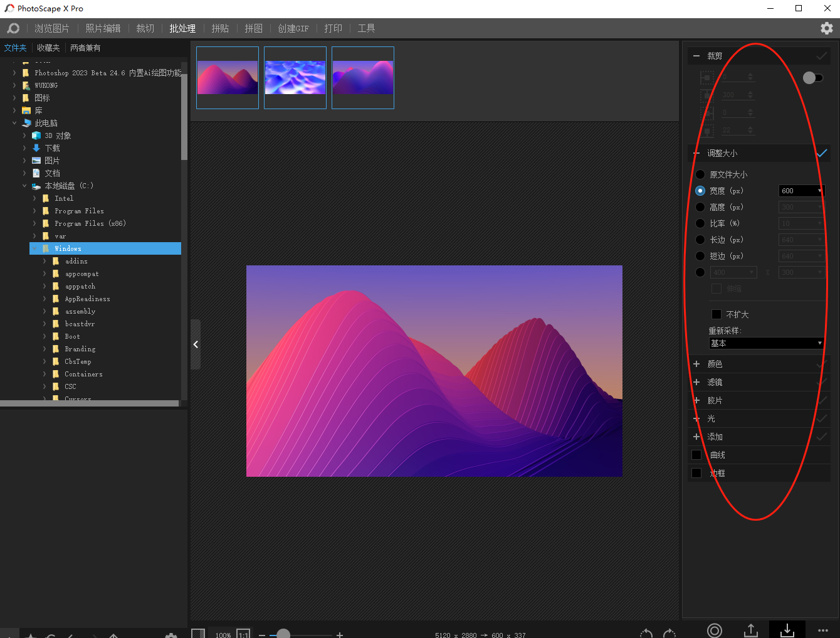The height and width of the screenshot is (638, 840).
Task: Collapse the left panel with arrow handle
Action: pyautogui.click(x=196, y=344)
